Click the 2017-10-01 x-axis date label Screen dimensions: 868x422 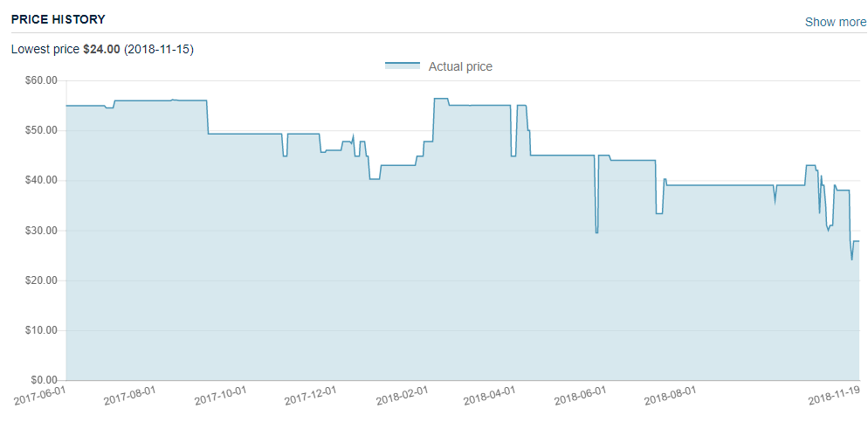[x=220, y=396]
